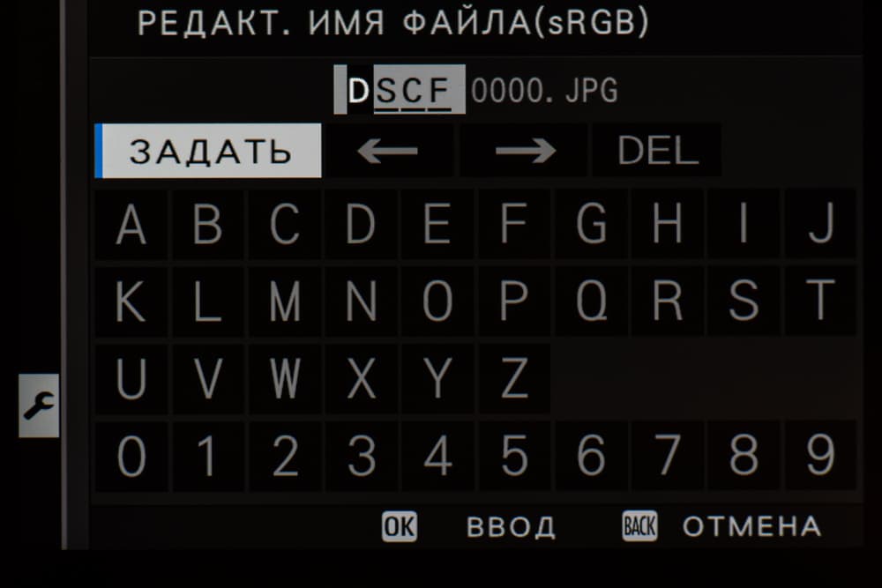Move cursor left with the left arrow
Viewport: 882px width, 588px height.
point(389,151)
